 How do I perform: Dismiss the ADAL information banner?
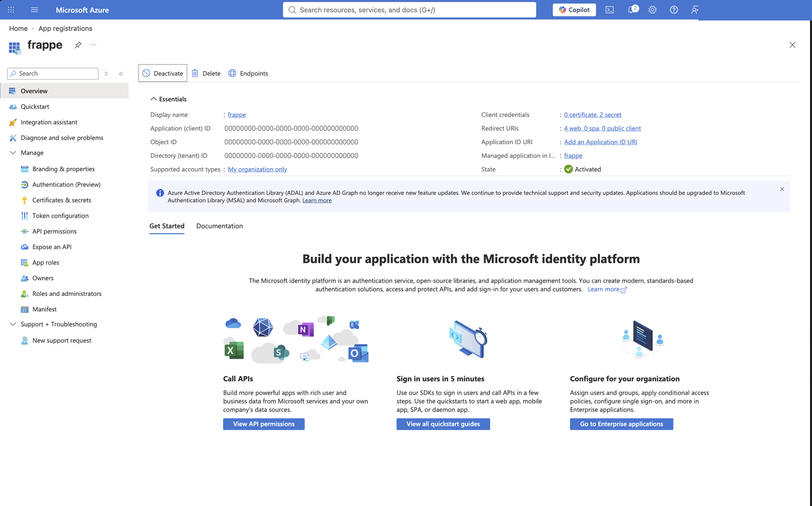point(782,189)
